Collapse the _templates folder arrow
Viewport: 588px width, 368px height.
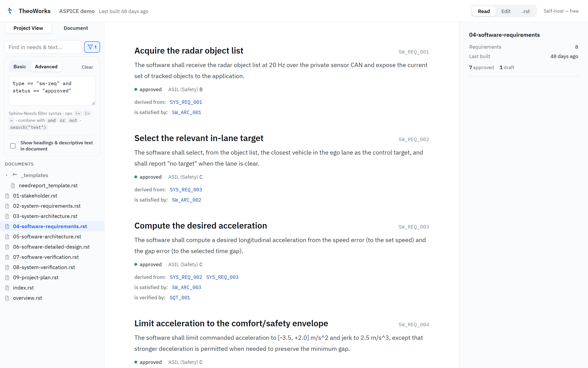tap(7, 175)
